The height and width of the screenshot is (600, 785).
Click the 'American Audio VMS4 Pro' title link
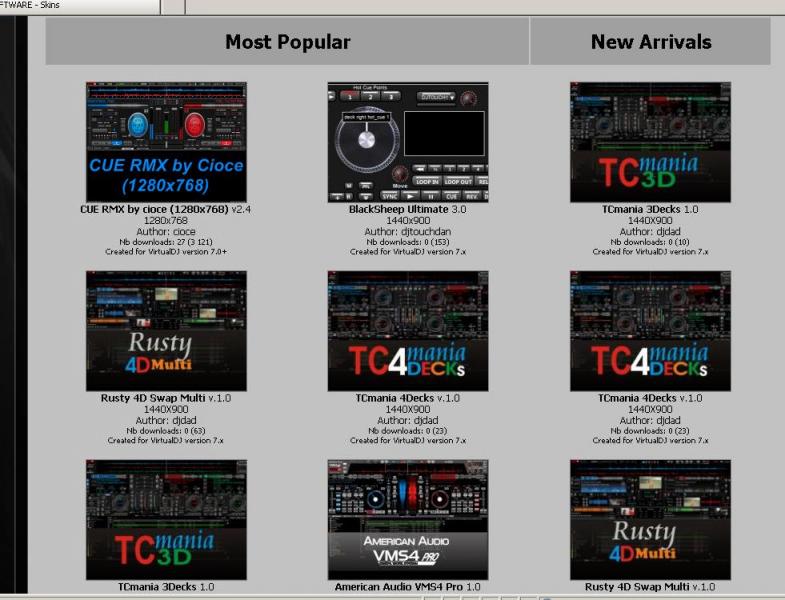tap(399, 586)
